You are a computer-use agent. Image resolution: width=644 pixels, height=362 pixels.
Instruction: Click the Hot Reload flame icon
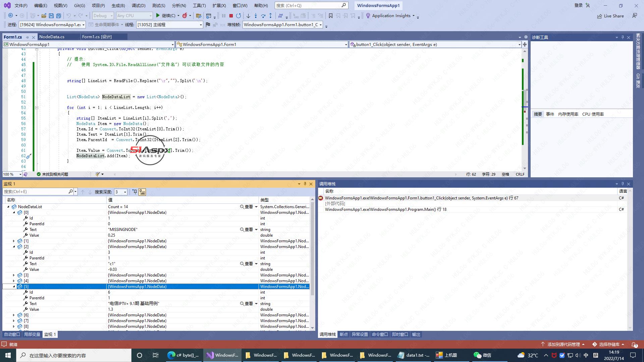(x=184, y=16)
